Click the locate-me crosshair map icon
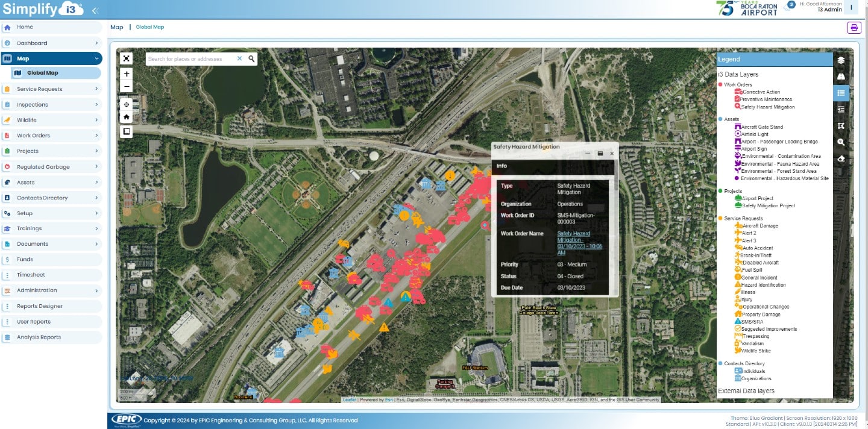 (x=126, y=104)
